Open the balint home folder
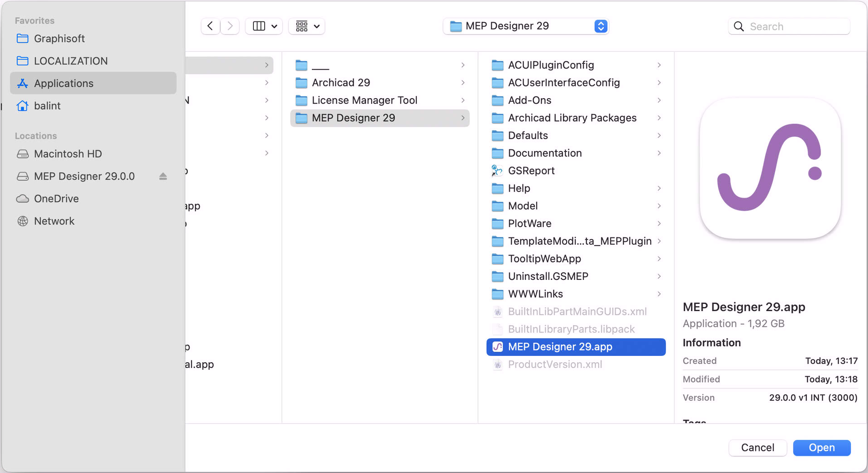 click(x=47, y=106)
